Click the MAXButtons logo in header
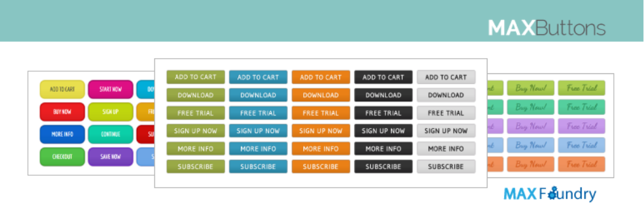The height and width of the screenshot is (213, 644). coord(547,28)
